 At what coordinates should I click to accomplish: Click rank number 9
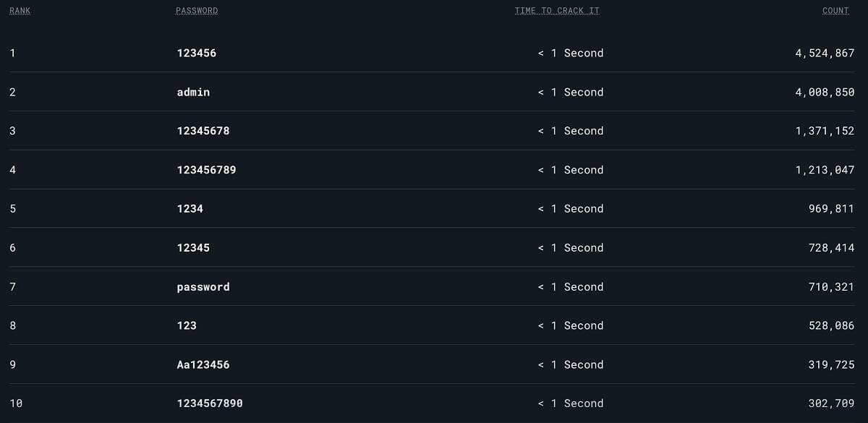13,364
